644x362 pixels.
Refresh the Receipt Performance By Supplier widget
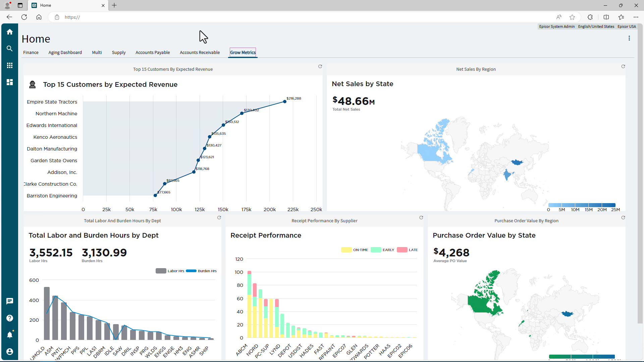[x=421, y=218]
